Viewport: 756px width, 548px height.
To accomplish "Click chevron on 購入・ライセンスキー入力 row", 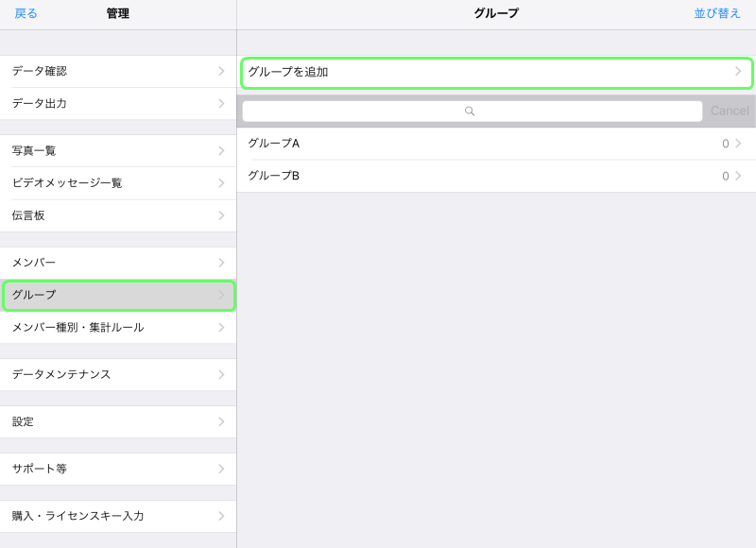I will 221,516.
